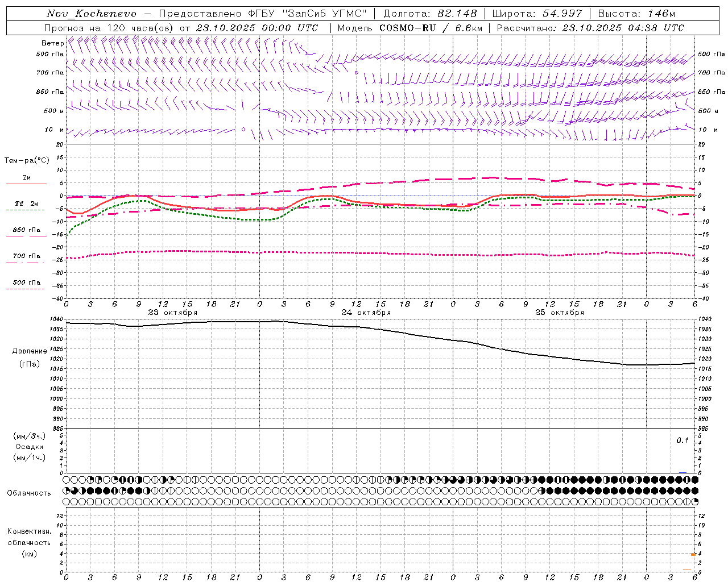Click the 'Td 2м' dew point legend entry
The image size is (728, 582).
26,203
